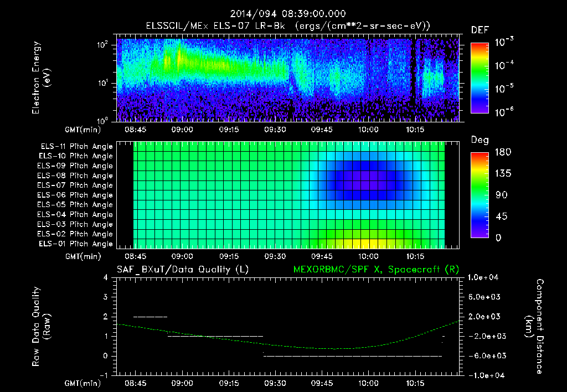
Task: Click the DEF spectrogram color bar
Action: pyautogui.click(x=480, y=78)
